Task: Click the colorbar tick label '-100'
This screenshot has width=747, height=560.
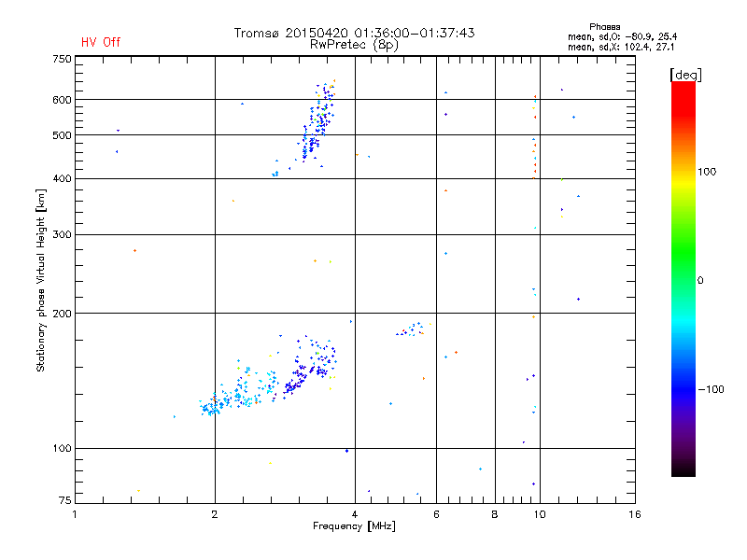Action: click(x=711, y=389)
